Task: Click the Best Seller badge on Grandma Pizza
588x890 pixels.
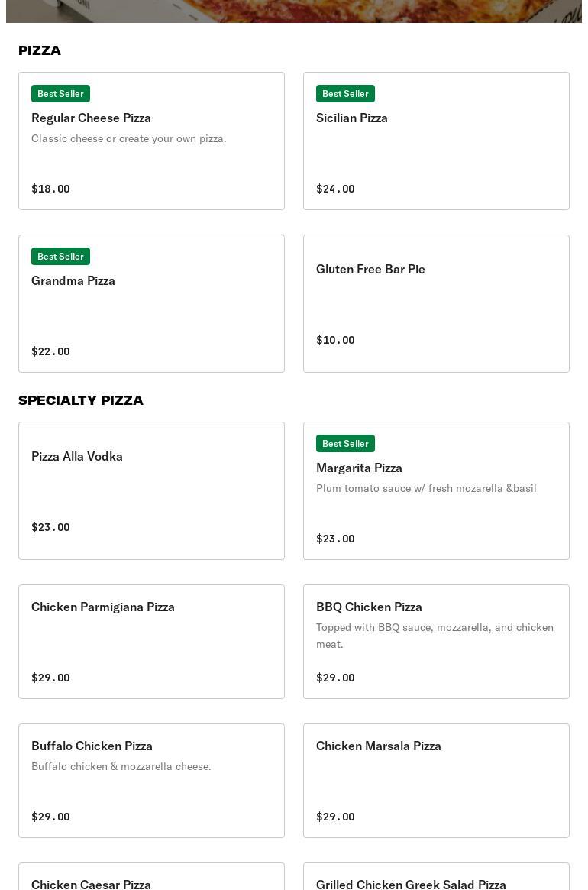Action: 60,256
